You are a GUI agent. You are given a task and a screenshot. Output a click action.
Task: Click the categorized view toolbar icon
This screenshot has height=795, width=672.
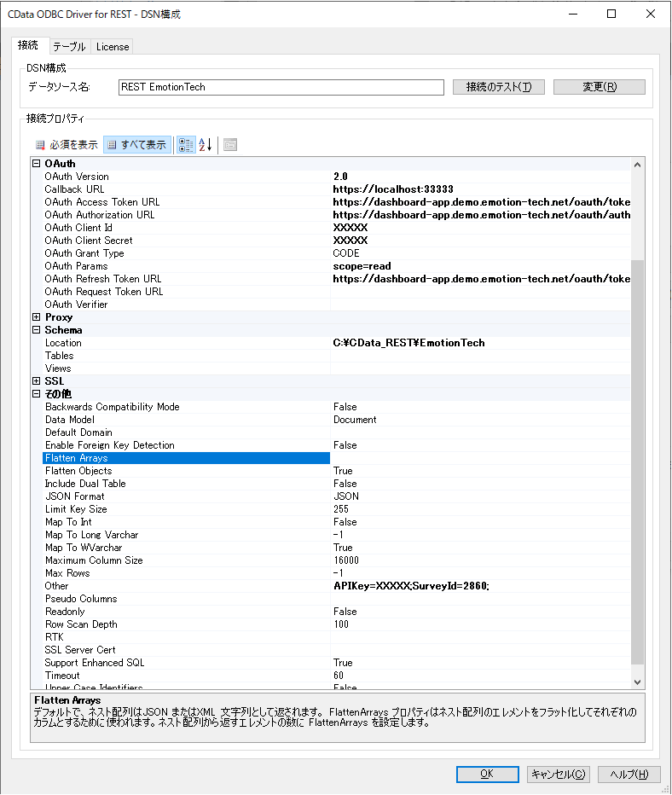[186, 144]
